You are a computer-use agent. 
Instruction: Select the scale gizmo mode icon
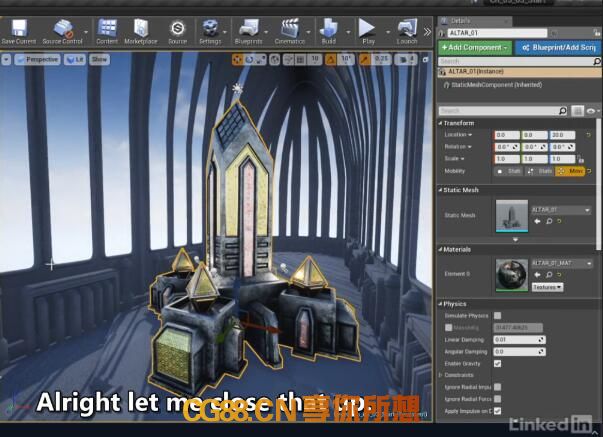tap(261, 60)
